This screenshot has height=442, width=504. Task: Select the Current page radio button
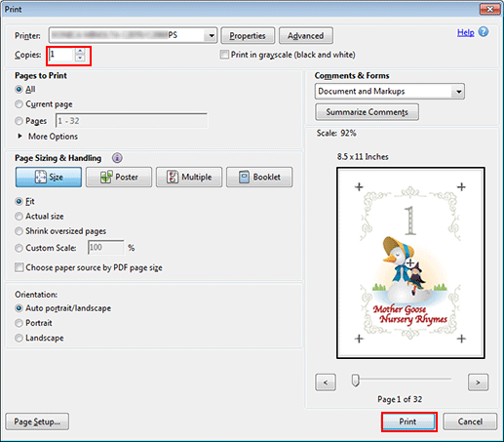[19, 104]
